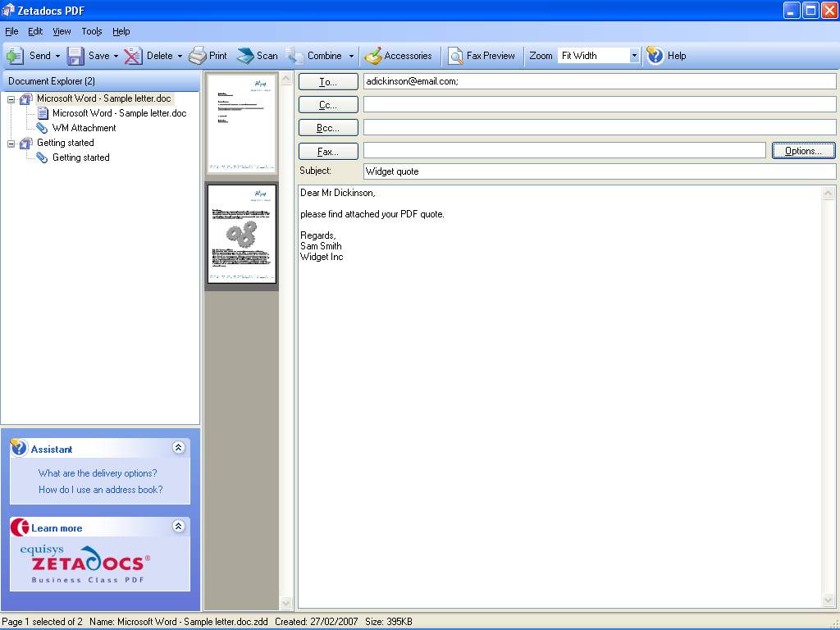The width and height of the screenshot is (840, 630).
Task: Open the View menu
Action: 62,32
